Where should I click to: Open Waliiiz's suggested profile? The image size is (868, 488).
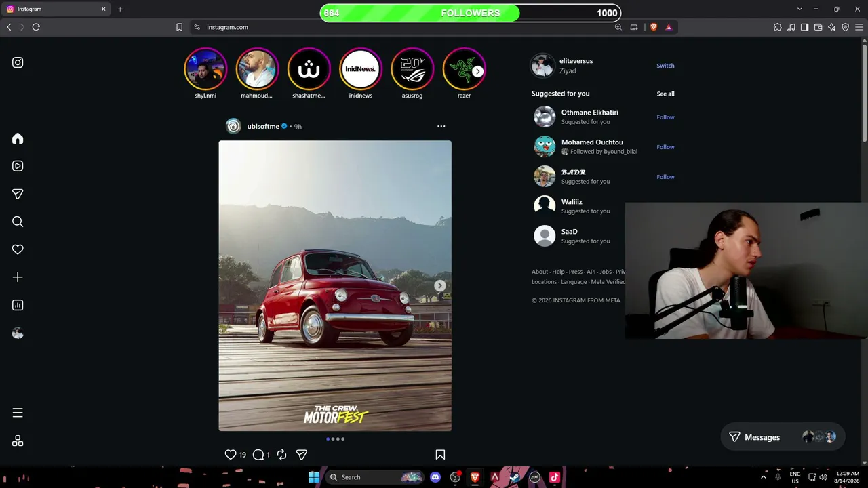click(572, 202)
